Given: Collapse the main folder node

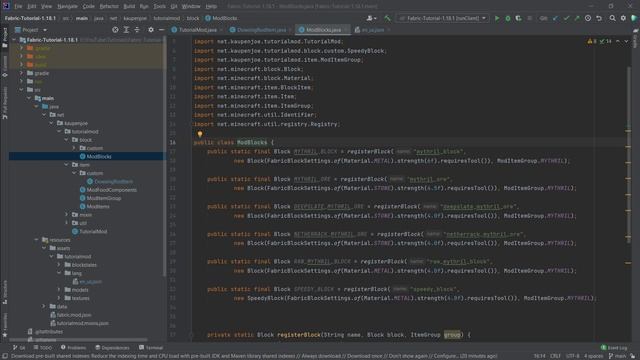Looking at the screenshot, I should click(29, 98).
